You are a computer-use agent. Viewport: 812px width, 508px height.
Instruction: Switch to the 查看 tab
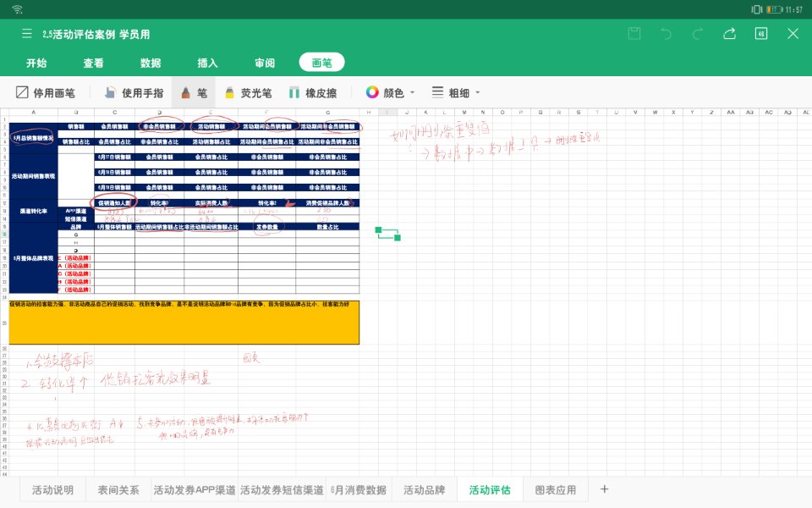click(x=93, y=63)
